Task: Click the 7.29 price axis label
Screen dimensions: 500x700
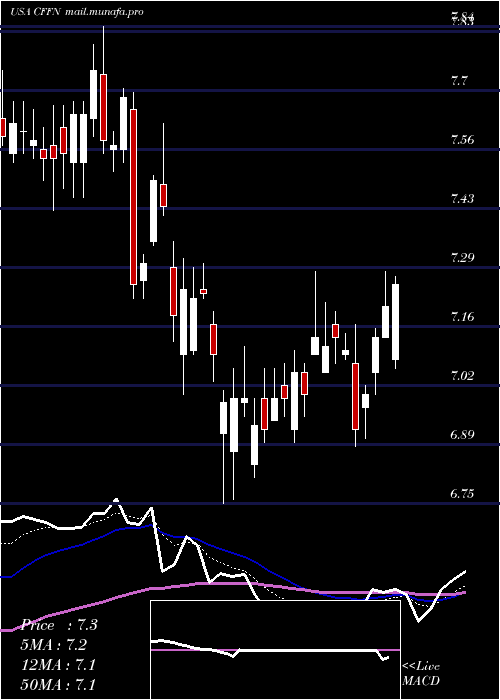Action: (x=462, y=258)
